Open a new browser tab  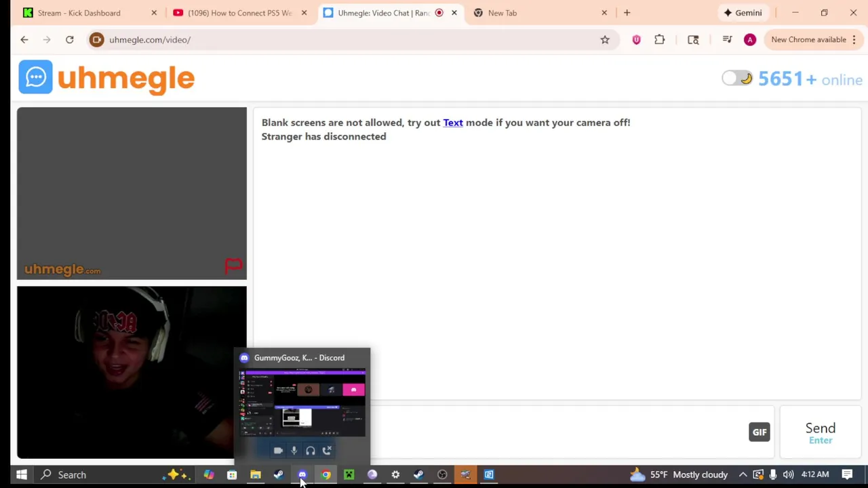(x=627, y=13)
